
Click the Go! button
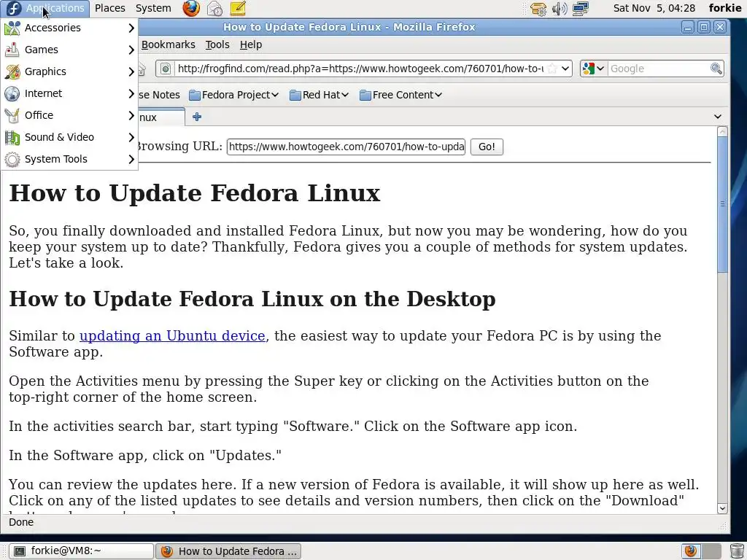[487, 147]
